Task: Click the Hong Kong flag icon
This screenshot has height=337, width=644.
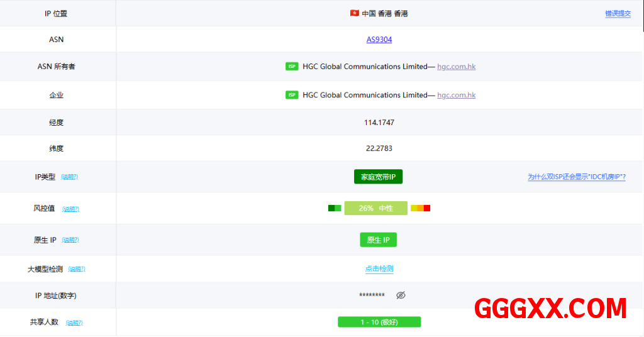Action: [x=355, y=13]
